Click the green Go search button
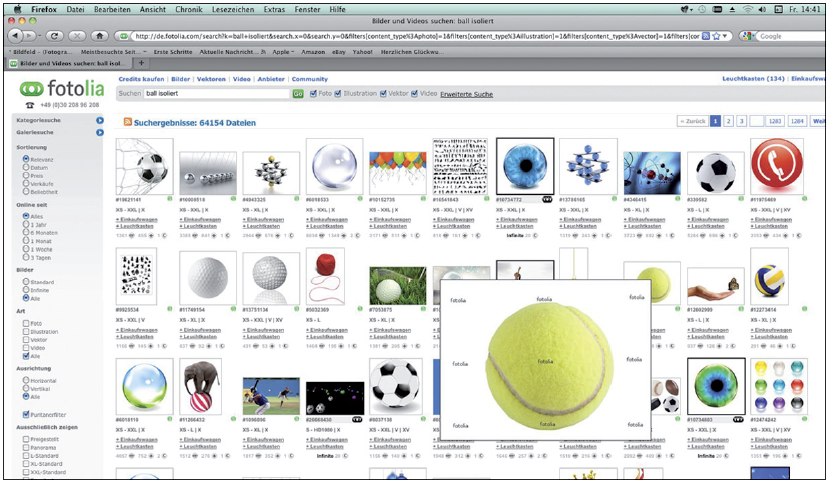The image size is (835, 484). click(x=298, y=94)
